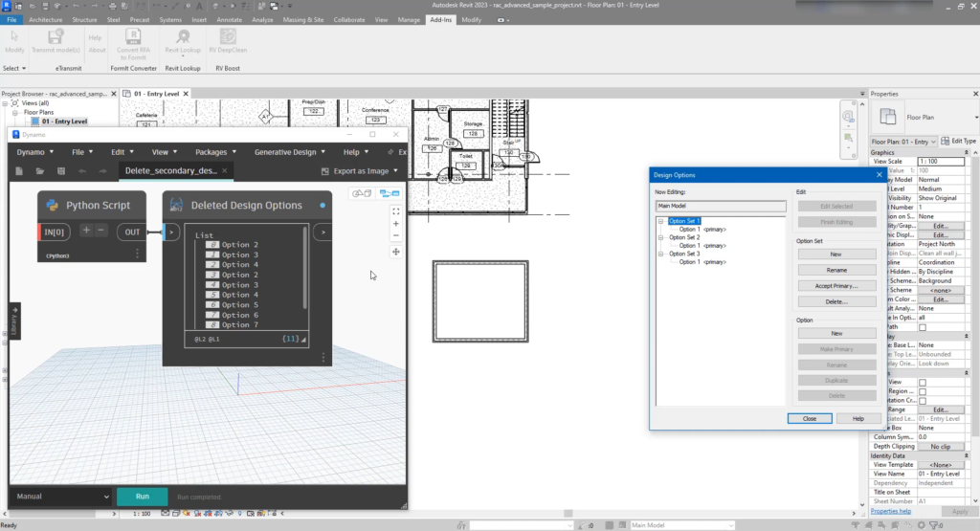Open the Manual run mode dropdown
980x531 pixels.
(61, 497)
